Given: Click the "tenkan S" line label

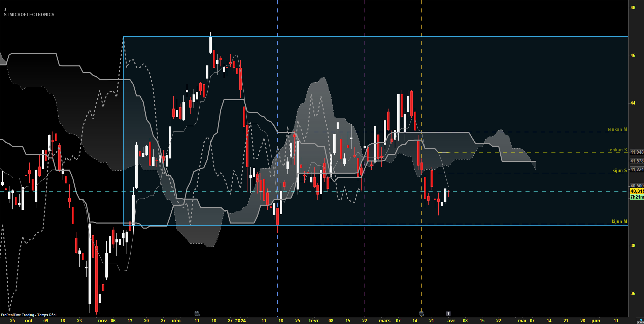Looking at the screenshot, I should pos(617,150).
